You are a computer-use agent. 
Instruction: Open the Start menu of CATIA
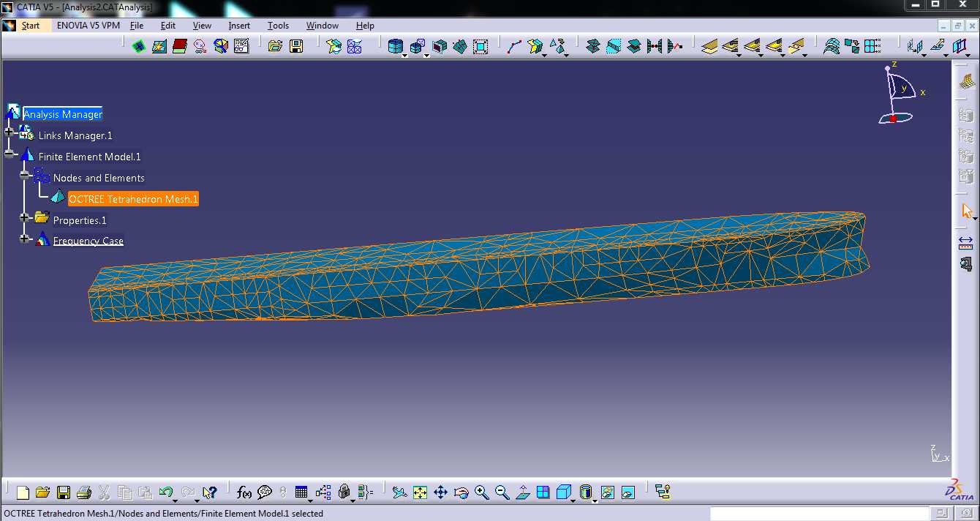coord(30,26)
